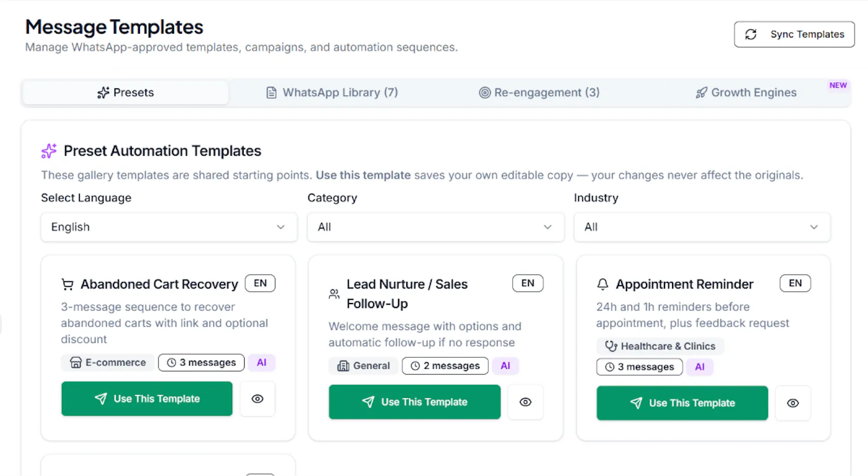Click the EN badge on Abandoned Cart Recovery
868x476 pixels.
pos(260,283)
